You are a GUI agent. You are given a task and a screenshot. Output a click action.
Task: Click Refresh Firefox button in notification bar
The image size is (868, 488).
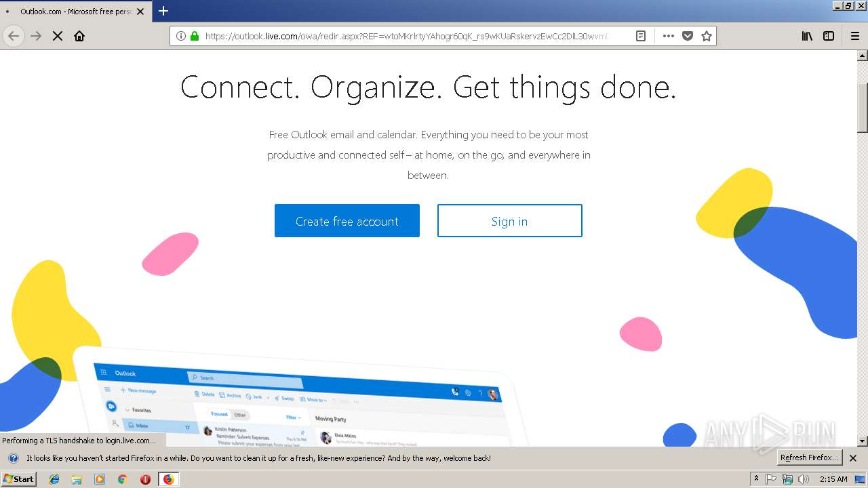(x=810, y=457)
